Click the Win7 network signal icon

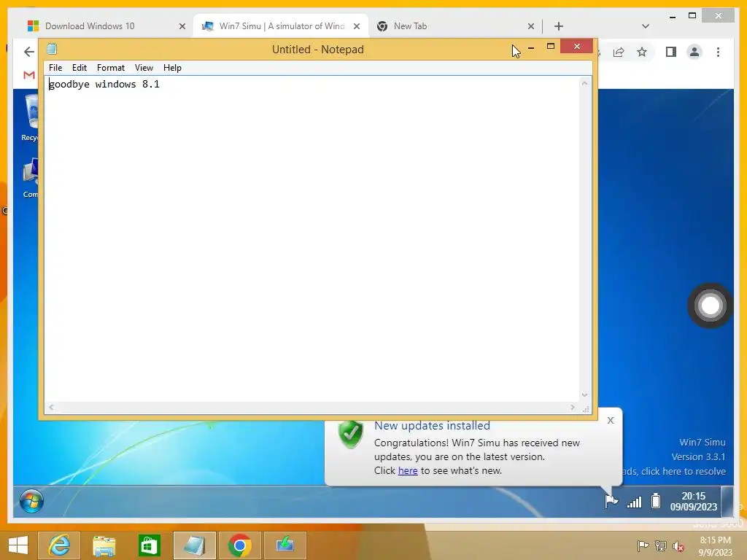tap(634, 502)
